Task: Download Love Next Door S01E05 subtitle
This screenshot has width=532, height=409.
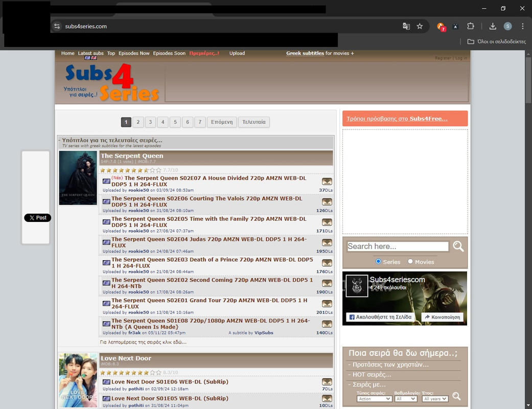Action: coord(327,398)
